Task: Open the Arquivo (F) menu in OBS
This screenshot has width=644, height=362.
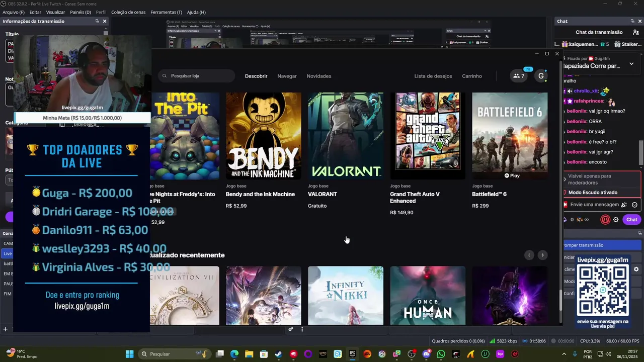Action: click(x=14, y=12)
